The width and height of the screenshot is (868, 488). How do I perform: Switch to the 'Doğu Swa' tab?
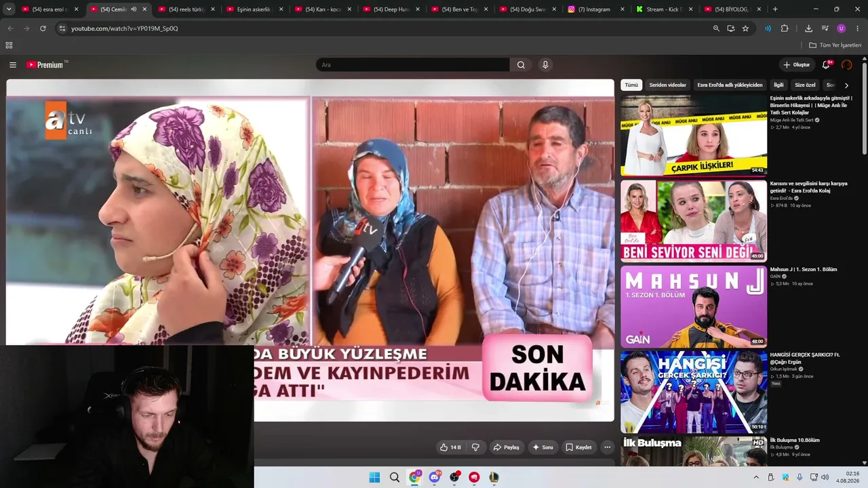coord(527,9)
